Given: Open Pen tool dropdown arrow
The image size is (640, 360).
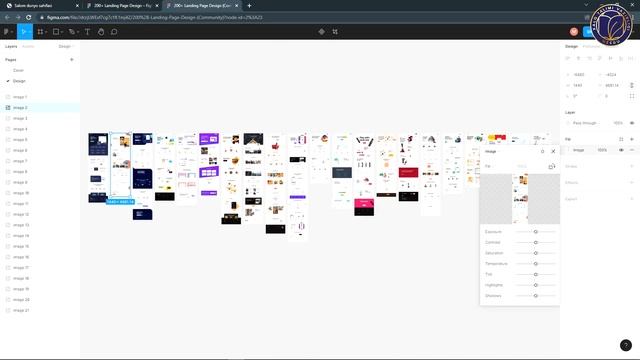Looking at the screenshot, I should [x=78, y=32].
